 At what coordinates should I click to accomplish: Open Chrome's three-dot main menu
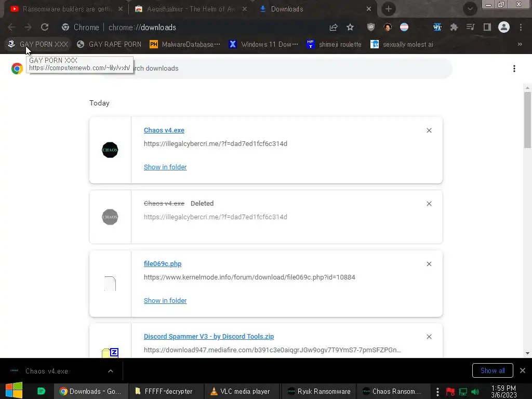(x=521, y=27)
